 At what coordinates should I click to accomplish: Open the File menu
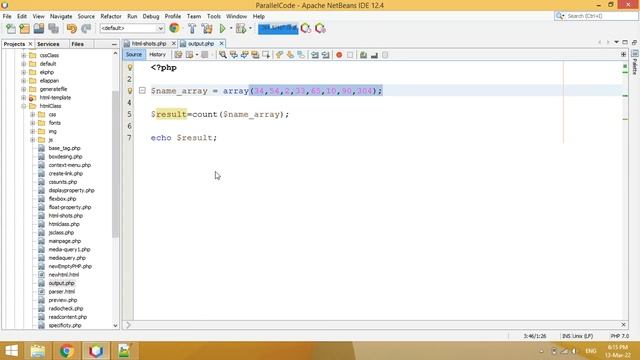[x=7, y=16]
